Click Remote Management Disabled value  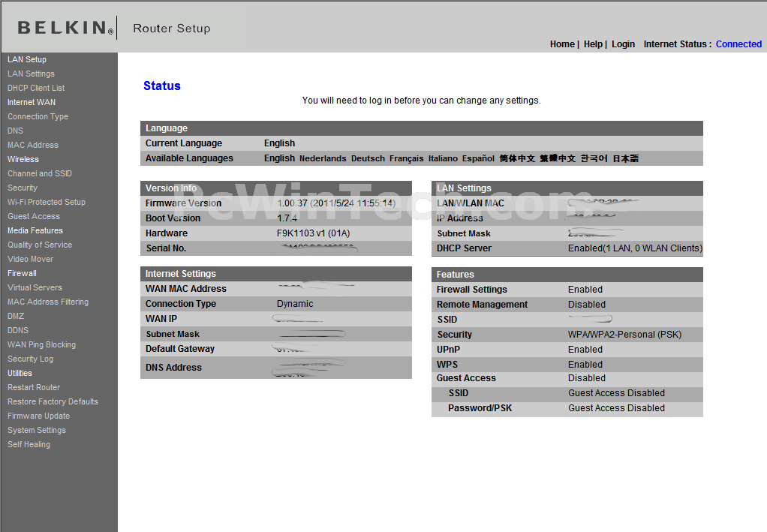(586, 305)
